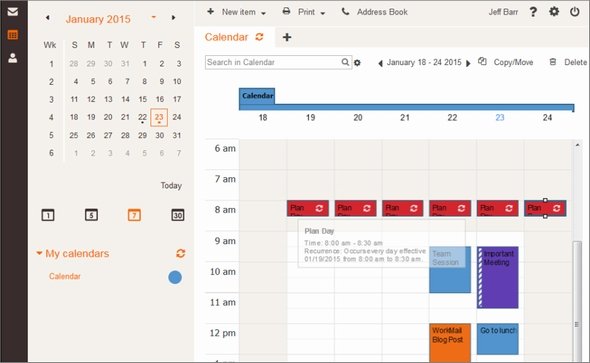Open the Team Session event

pos(450,270)
